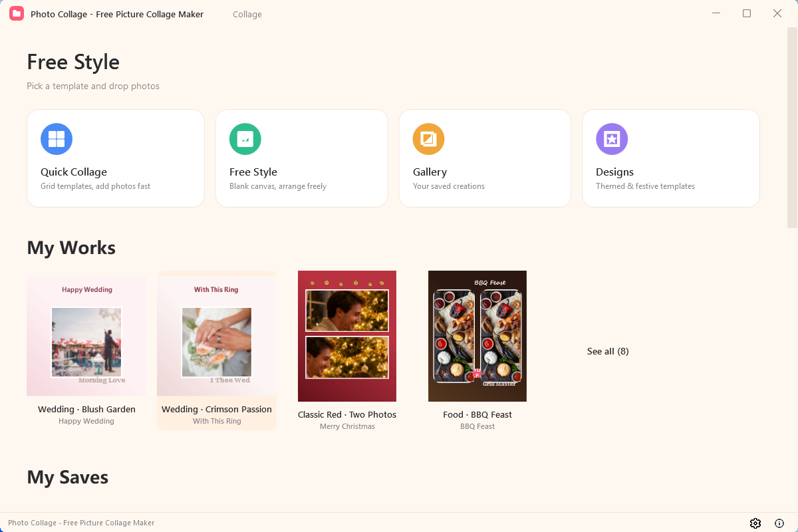Click 'Merry Christmas' subtitle text
Viewport: 798px width, 532px height.
coord(347,426)
